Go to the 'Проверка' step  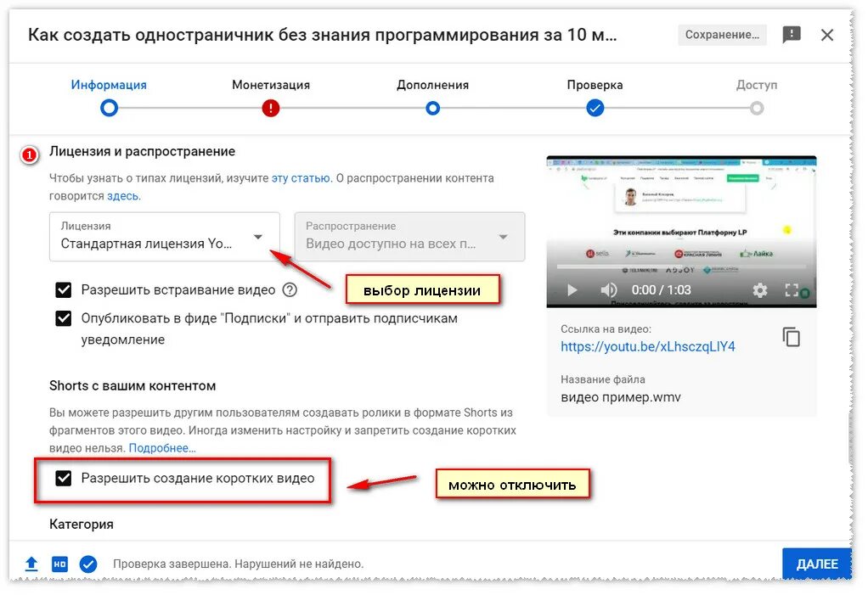click(x=595, y=97)
